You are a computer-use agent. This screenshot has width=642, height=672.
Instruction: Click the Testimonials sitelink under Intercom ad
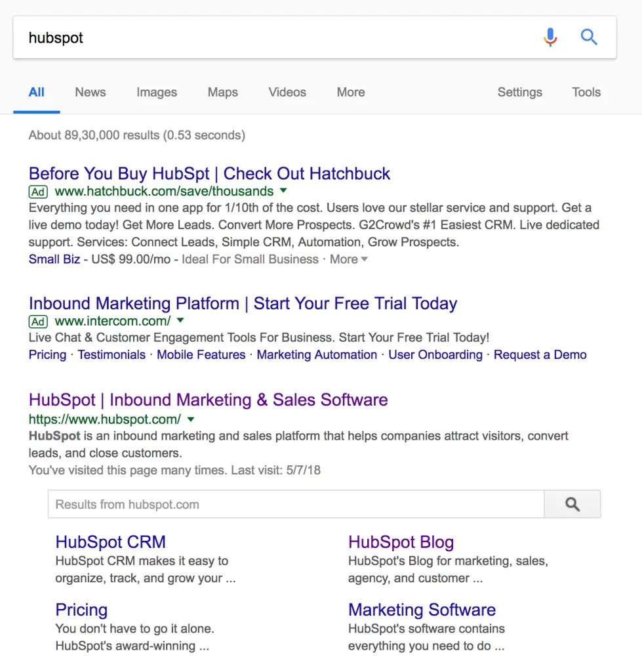pyautogui.click(x=111, y=354)
